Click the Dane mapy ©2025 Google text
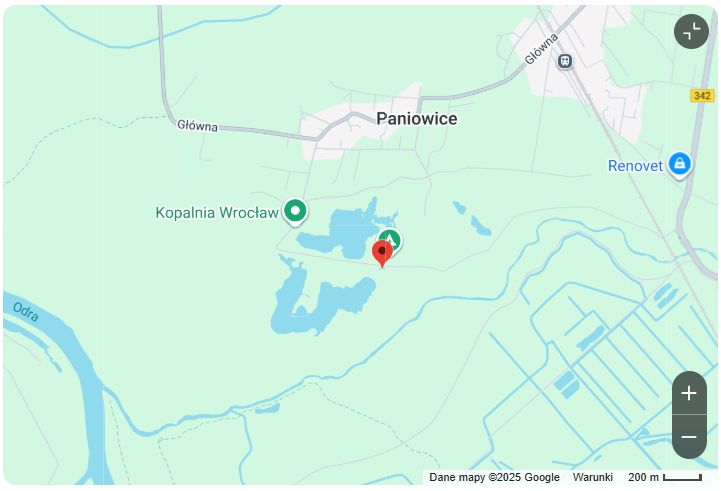 pos(494,477)
